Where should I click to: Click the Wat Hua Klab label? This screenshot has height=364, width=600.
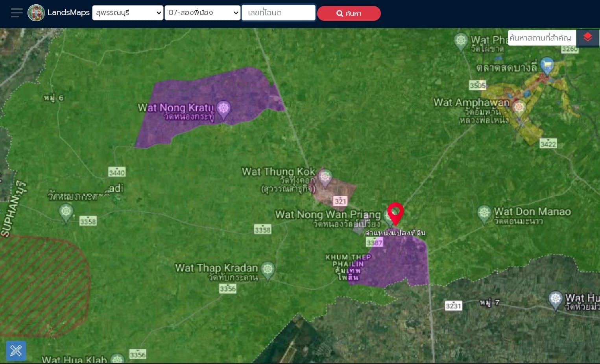[74, 359]
